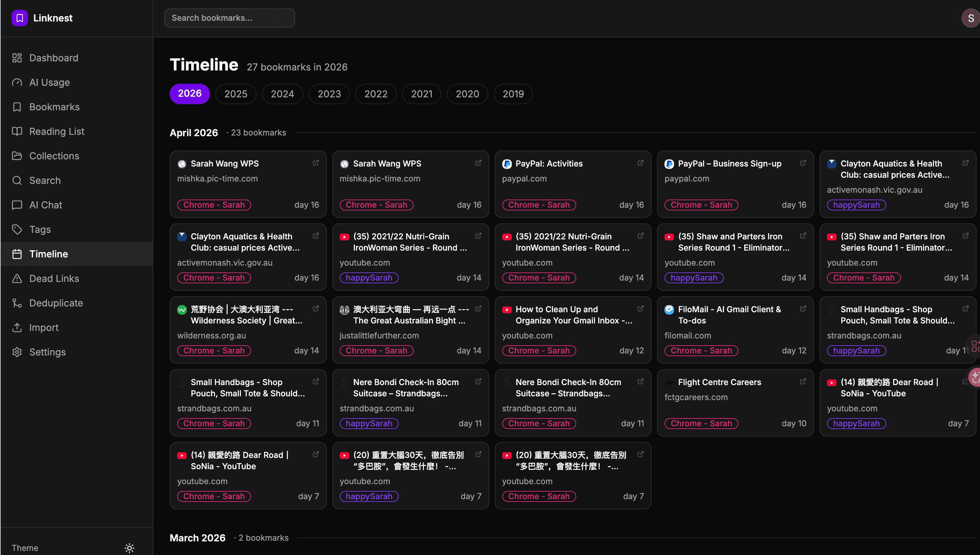980x555 pixels.
Task: Open external link icon on Gmail Inbox cleanup card
Action: tap(641, 309)
